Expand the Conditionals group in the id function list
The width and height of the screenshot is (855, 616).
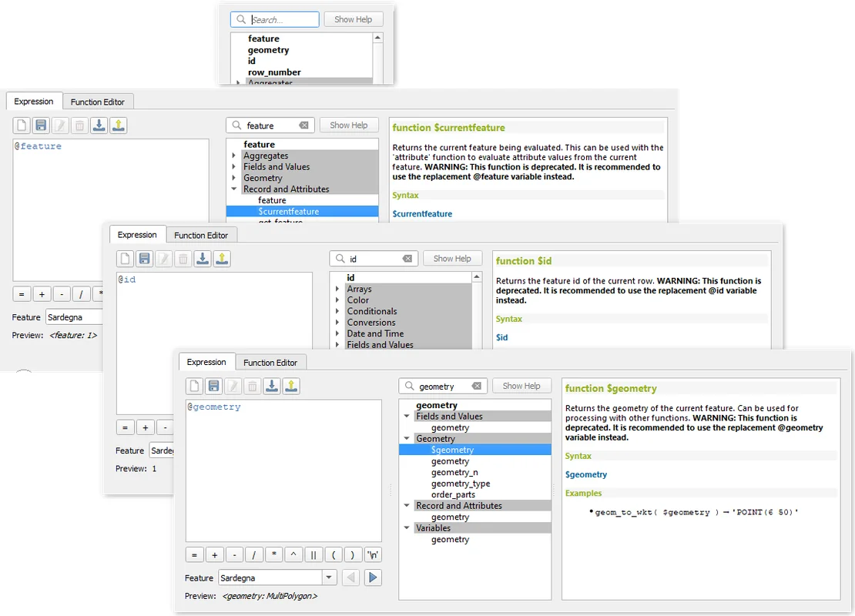click(337, 311)
